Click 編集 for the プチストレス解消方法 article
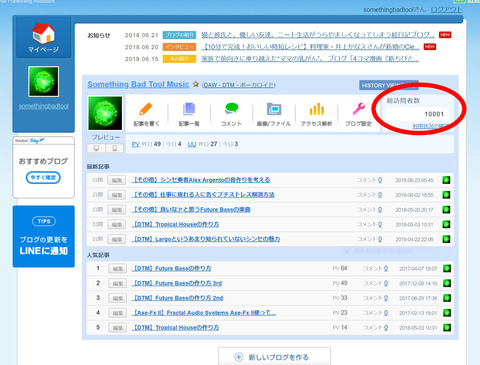Image resolution: width=480 pixels, height=365 pixels. [117, 195]
